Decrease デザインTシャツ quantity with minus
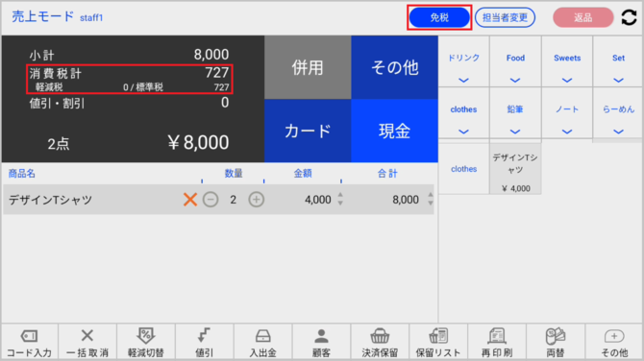The height and width of the screenshot is (361, 644). click(211, 200)
